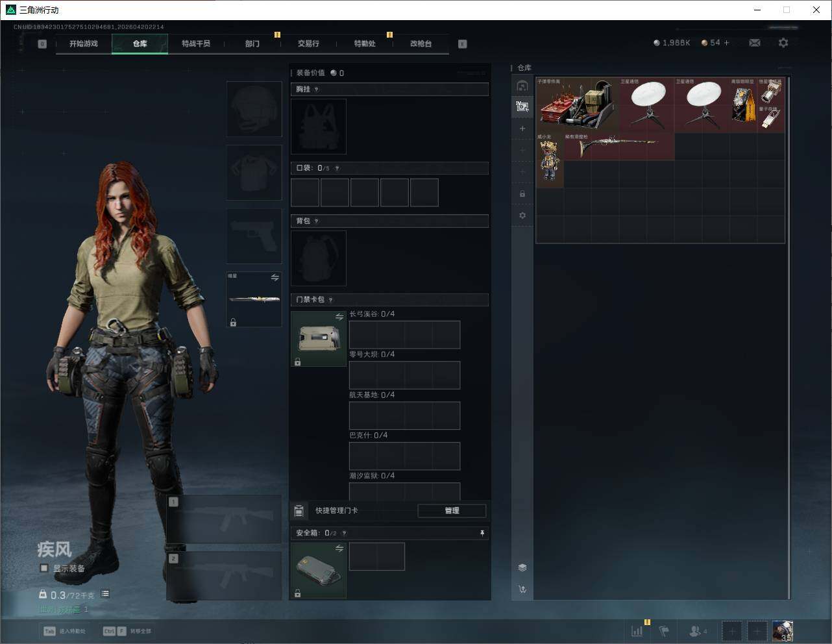Swap the melee knife with its arrows icon
This screenshot has height=644, width=832.
click(x=275, y=278)
